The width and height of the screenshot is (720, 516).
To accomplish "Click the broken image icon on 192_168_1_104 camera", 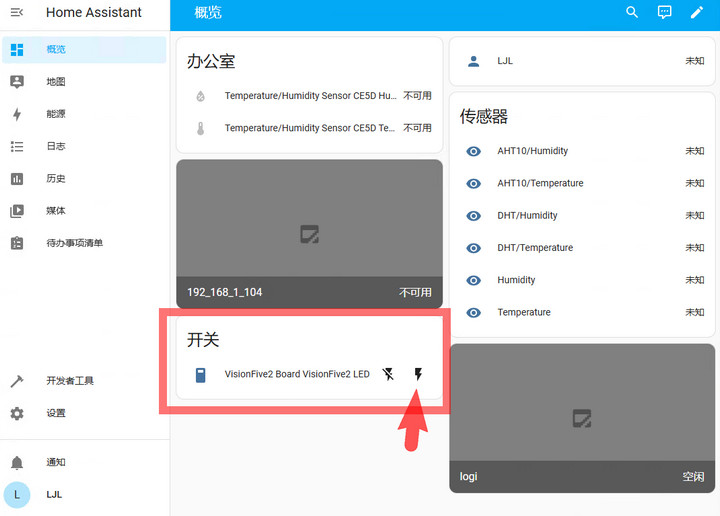I will click(309, 234).
